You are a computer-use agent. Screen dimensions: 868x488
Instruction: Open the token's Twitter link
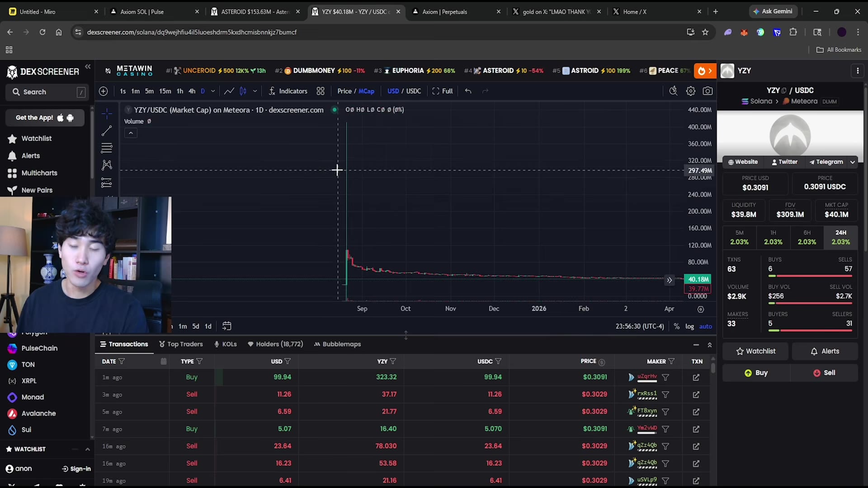click(x=785, y=162)
